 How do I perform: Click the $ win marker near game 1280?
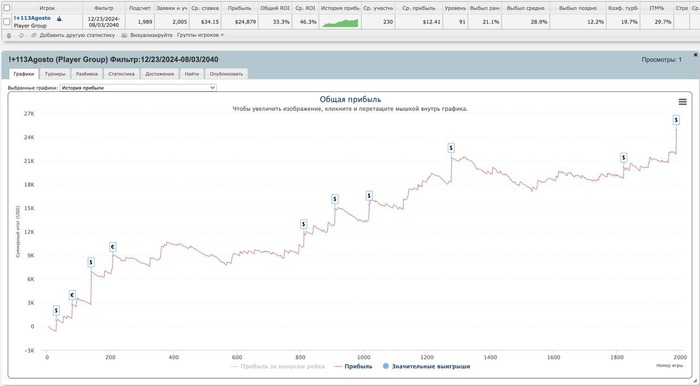tap(451, 148)
